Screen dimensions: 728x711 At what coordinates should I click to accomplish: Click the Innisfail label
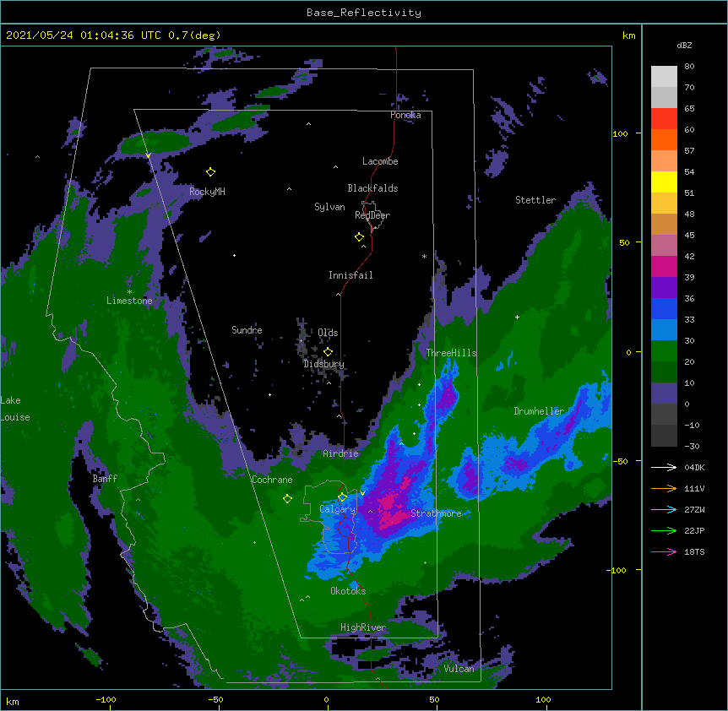350,275
